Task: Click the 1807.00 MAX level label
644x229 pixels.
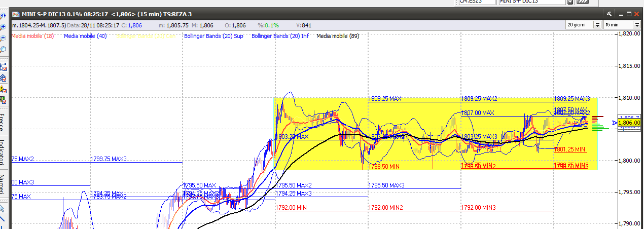Action: click(478, 113)
